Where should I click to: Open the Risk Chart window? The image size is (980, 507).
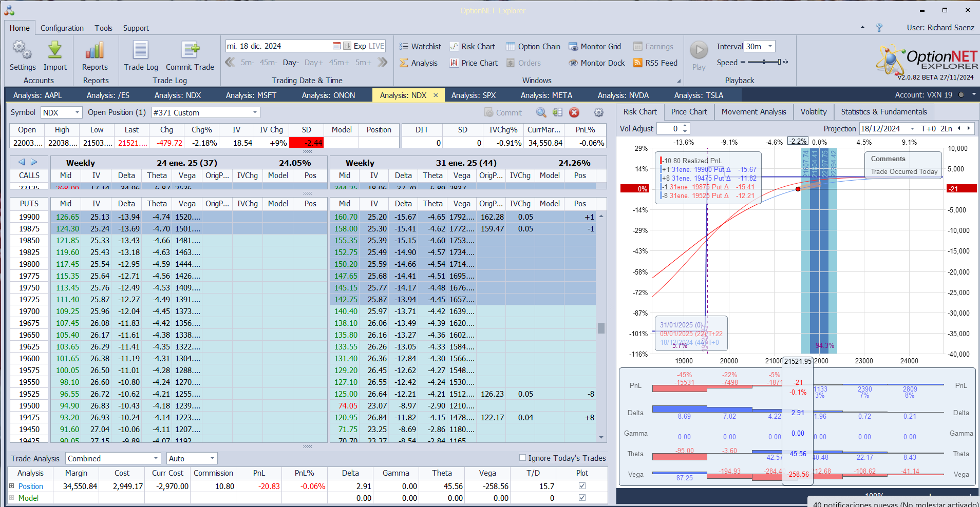pos(473,47)
